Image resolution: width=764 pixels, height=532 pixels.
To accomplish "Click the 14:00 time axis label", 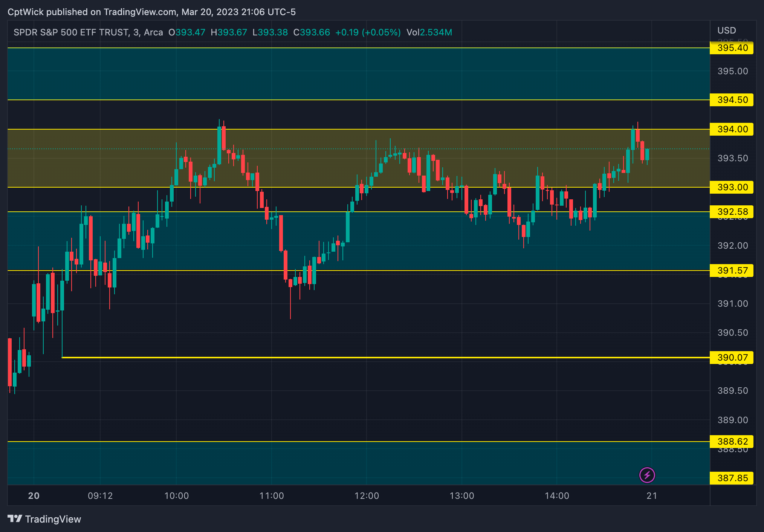I will tap(556, 496).
